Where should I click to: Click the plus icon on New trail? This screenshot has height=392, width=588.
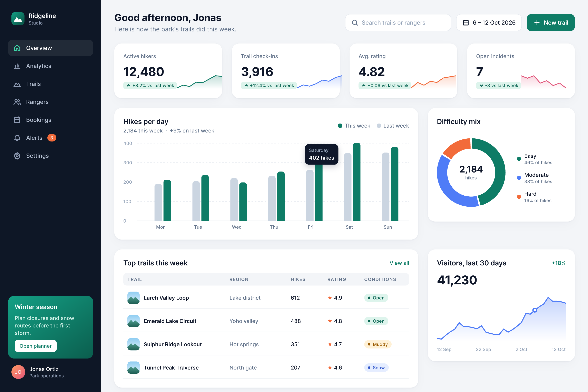537,22
